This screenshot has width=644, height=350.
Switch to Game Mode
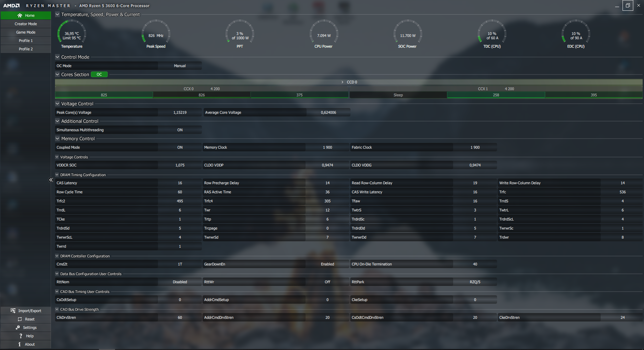tap(26, 32)
